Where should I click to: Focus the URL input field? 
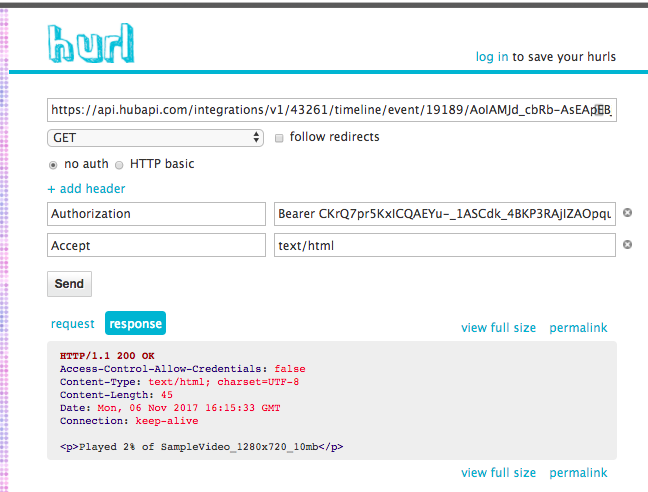[332, 110]
